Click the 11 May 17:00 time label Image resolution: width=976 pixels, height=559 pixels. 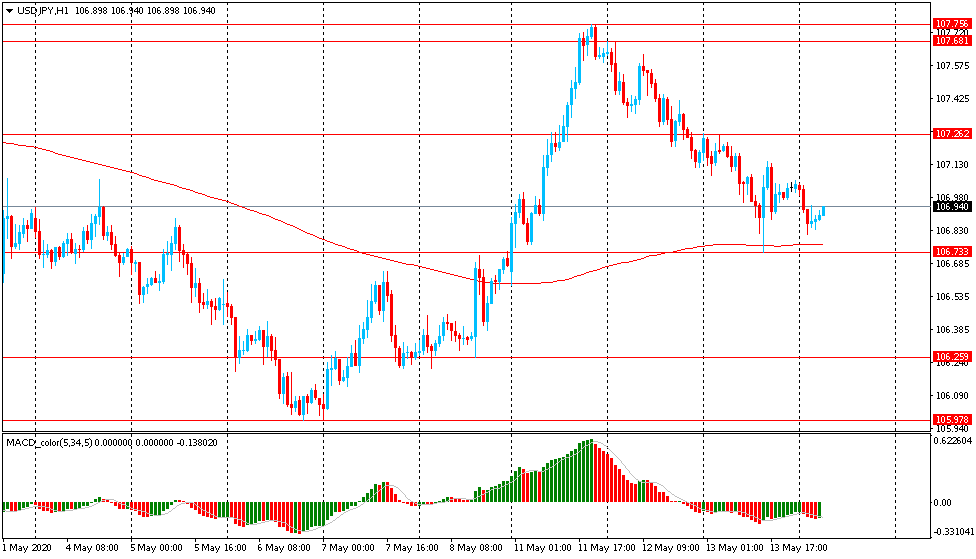click(x=606, y=548)
